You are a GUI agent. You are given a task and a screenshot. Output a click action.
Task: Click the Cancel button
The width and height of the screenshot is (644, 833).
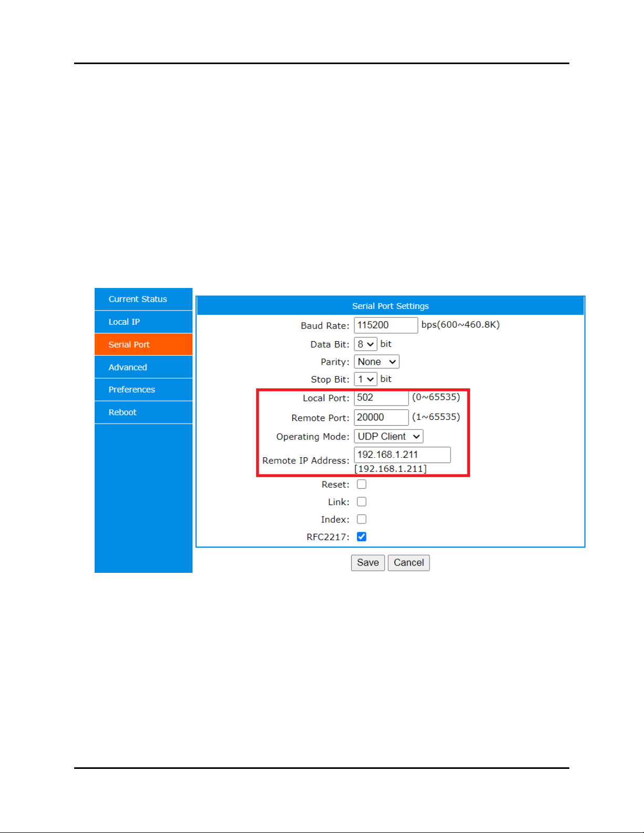tap(408, 563)
